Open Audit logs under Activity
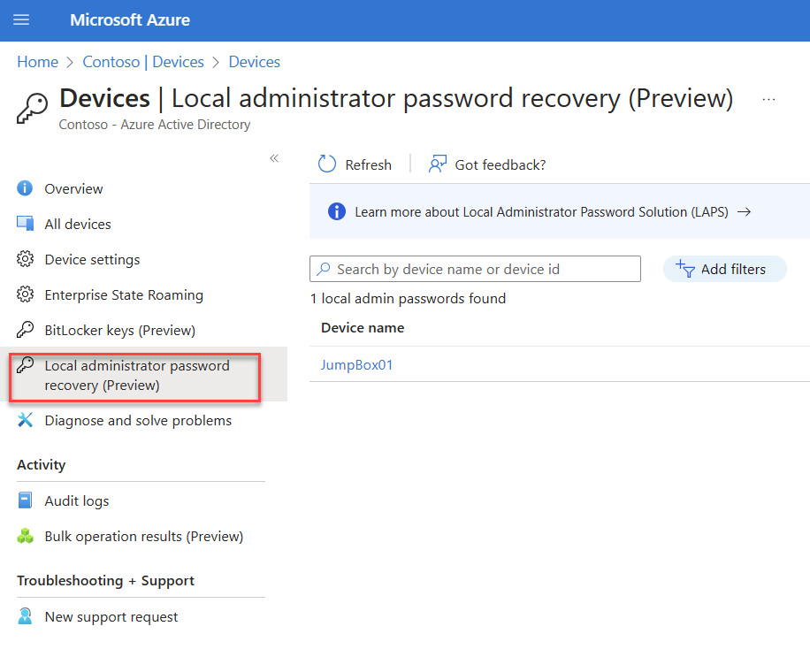The height and width of the screenshot is (672, 810). (x=76, y=500)
